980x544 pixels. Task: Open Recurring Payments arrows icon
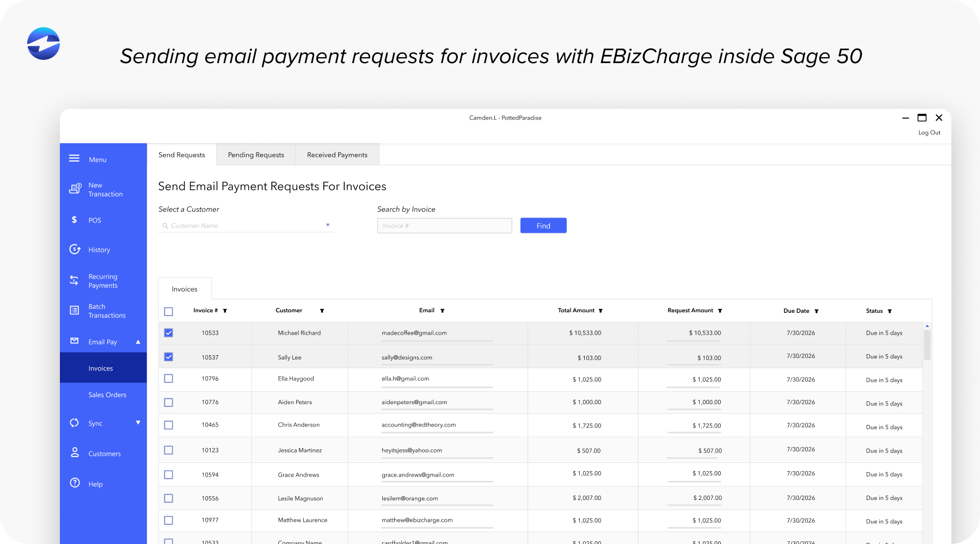click(x=74, y=280)
